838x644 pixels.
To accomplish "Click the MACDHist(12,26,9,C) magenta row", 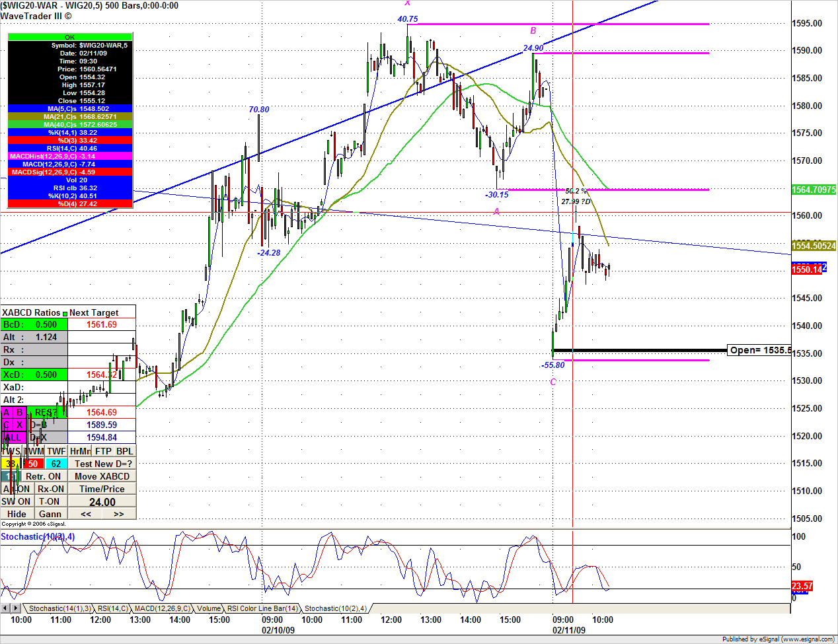I will (x=70, y=156).
